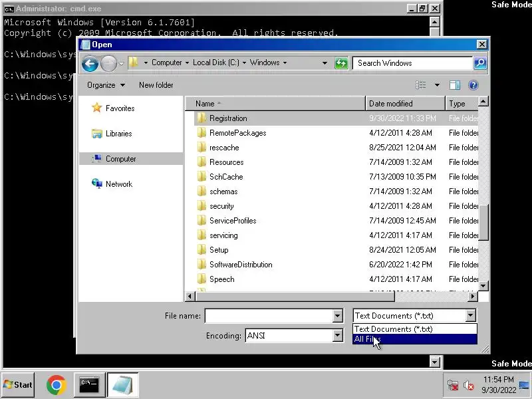Open the File name dropdown arrow
Image resolution: width=532 pixels, height=399 pixels.
337,316
